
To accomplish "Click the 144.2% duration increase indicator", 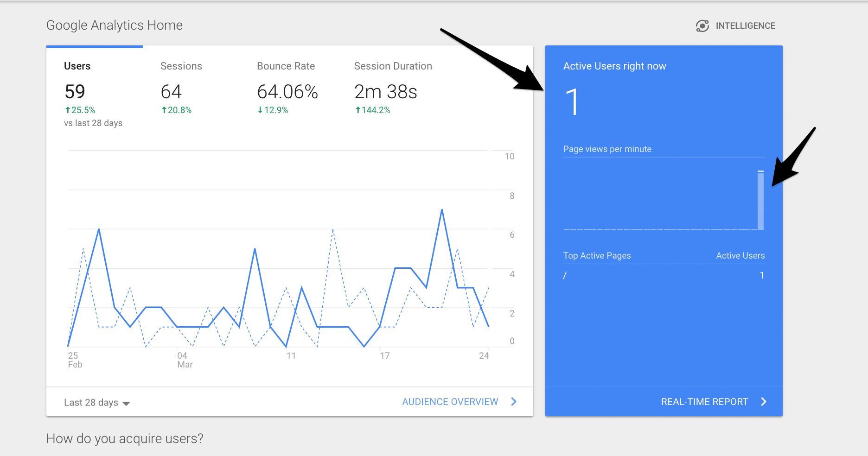I will [x=373, y=110].
